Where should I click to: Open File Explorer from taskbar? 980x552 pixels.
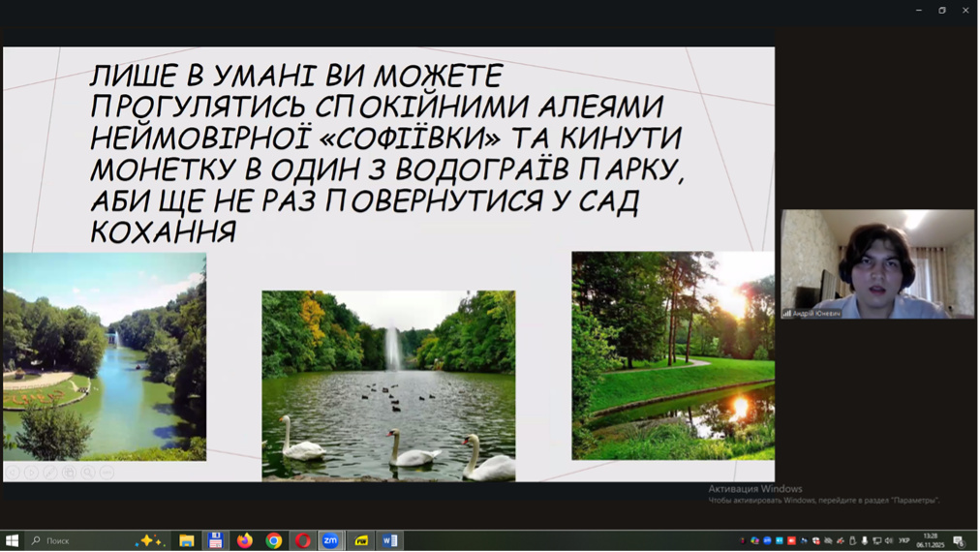[x=187, y=540]
